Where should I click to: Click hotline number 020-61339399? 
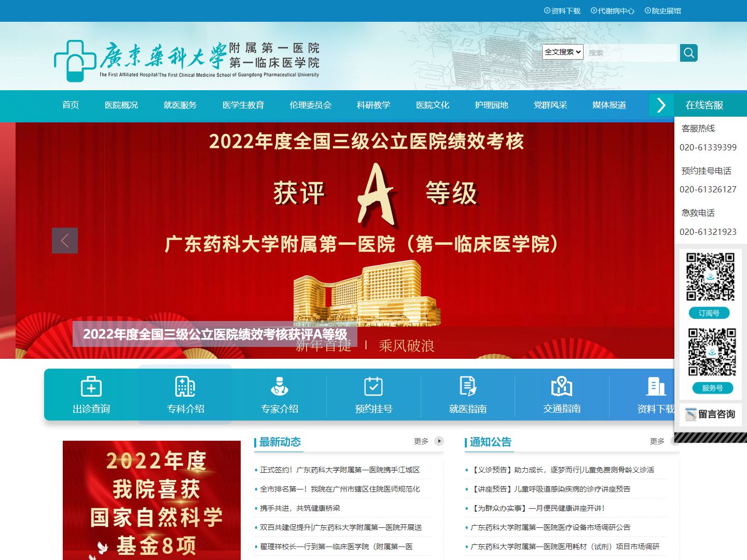coord(708,147)
